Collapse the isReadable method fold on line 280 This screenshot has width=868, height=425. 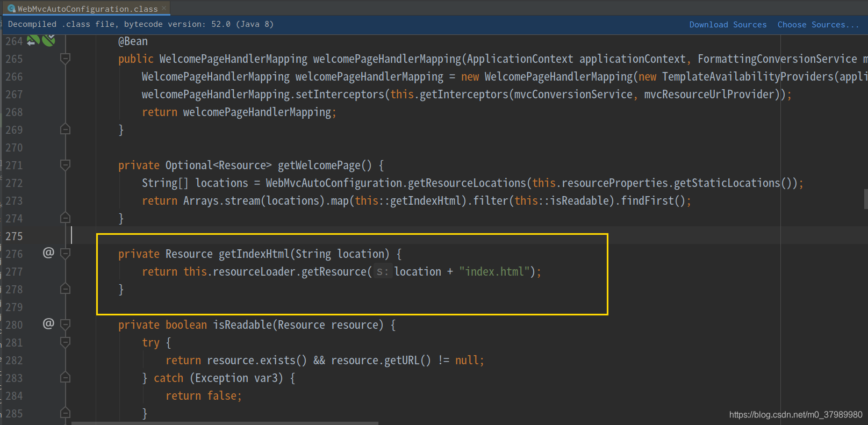[x=65, y=325]
